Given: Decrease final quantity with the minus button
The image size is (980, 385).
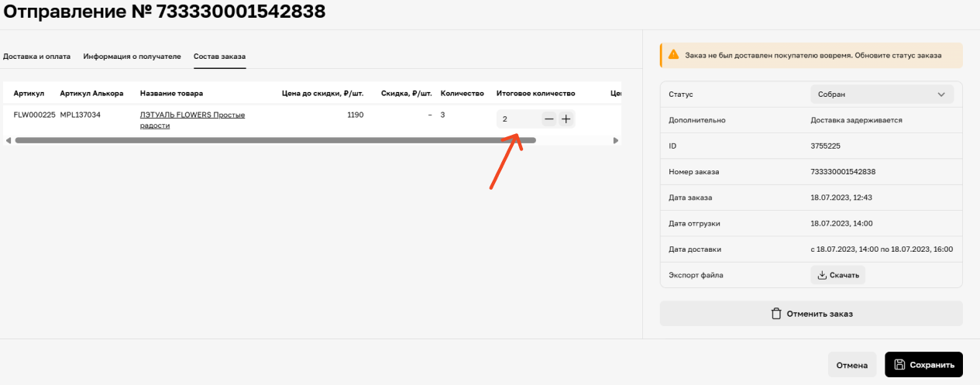Looking at the screenshot, I should click(548, 119).
